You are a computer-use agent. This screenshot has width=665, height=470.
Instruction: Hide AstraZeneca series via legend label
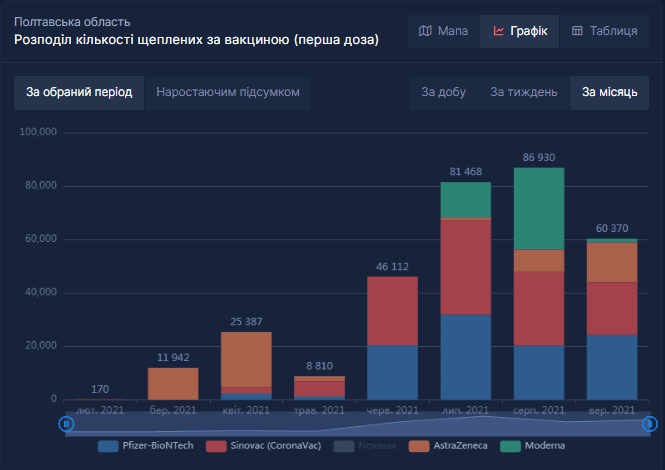tap(460, 446)
